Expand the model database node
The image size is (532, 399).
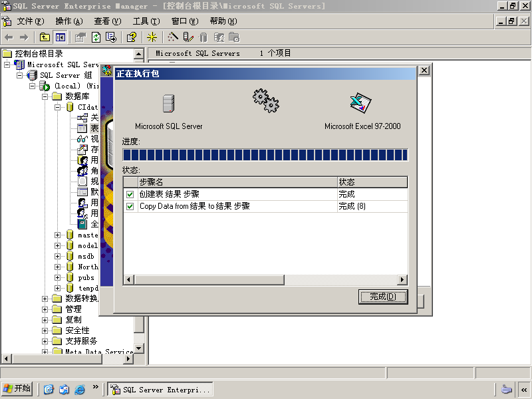tap(58, 245)
